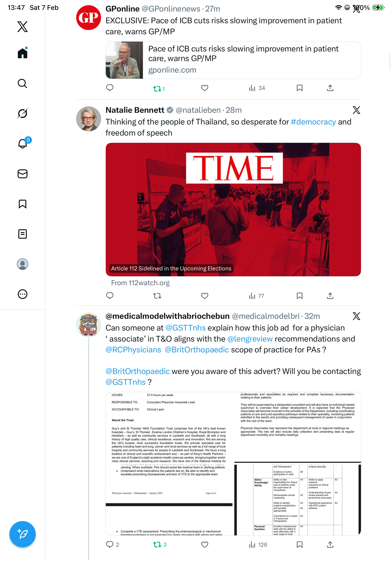Go to the Home tab
Viewport: 392px width, 561px height.
[x=22, y=53]
